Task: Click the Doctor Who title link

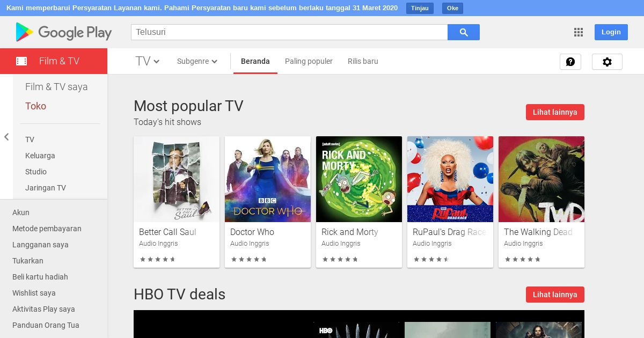Action: [252, 232]
